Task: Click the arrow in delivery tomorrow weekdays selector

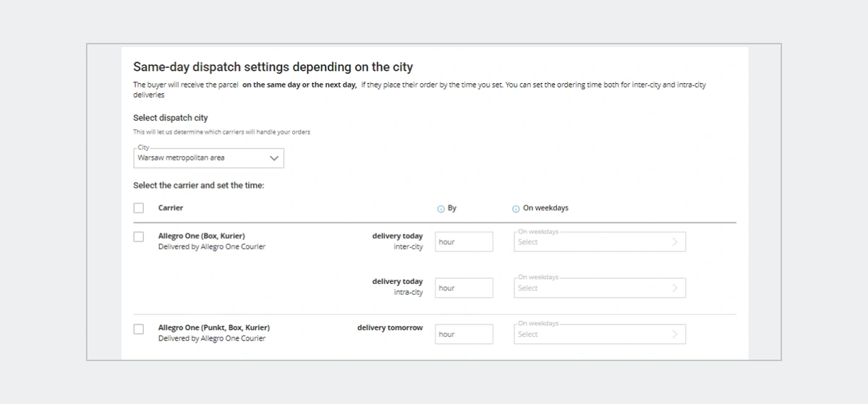Action: (675, 335)
